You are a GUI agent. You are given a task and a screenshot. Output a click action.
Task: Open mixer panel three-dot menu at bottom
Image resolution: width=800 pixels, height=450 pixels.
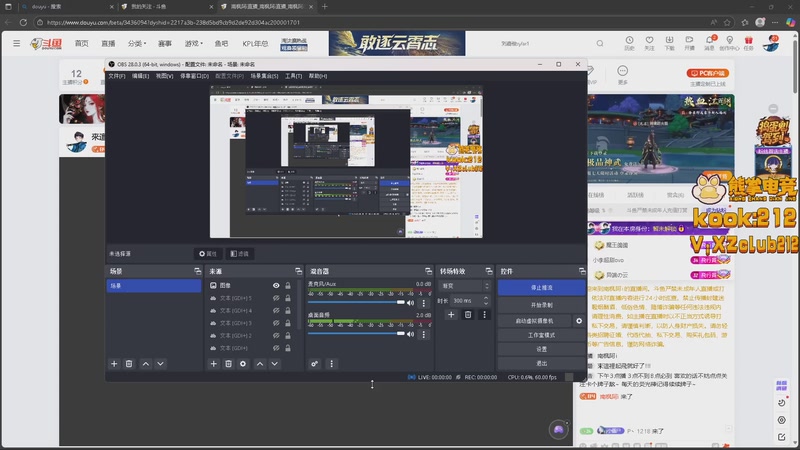[x=332, y=364]
